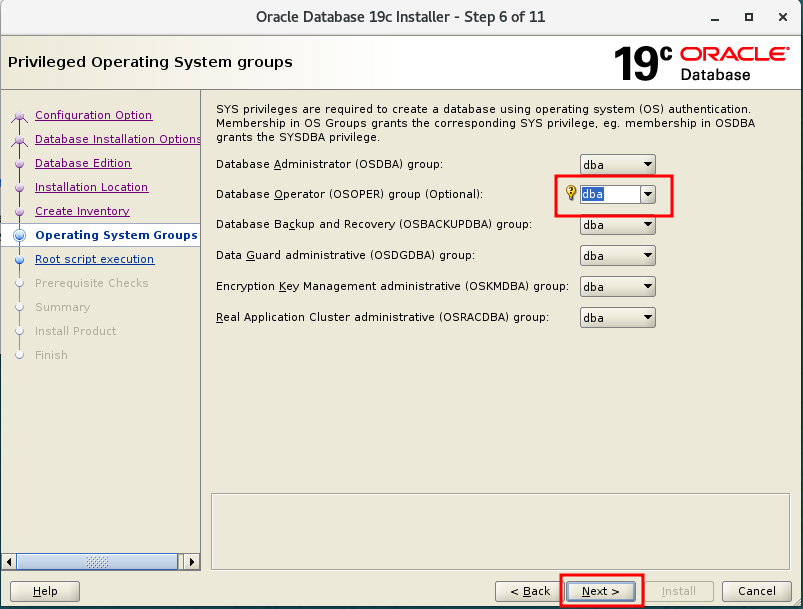The width and height of the screenshot is (803, 609).
Task: Click the Root script execution step marker
Action: pos(19,260)
